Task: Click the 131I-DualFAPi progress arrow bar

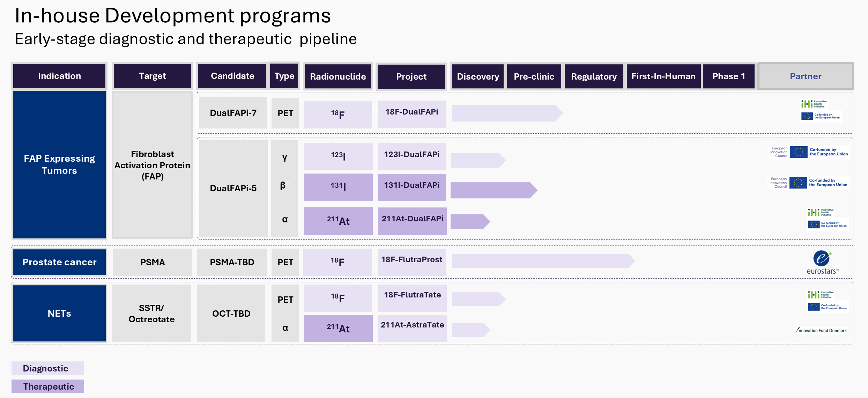Action: pos(492,190)
